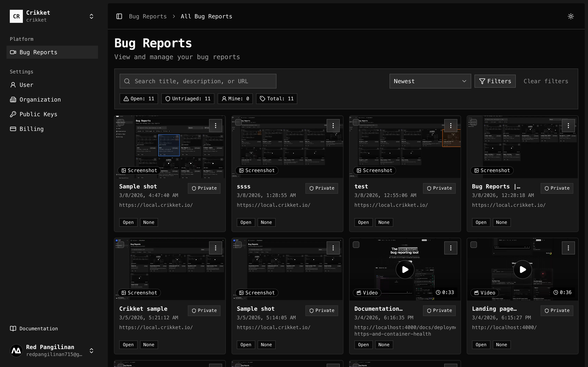Screen dimensions: 588x367
Task: Select Organization settings in the sidebar
Action: (x=40, y=99)
